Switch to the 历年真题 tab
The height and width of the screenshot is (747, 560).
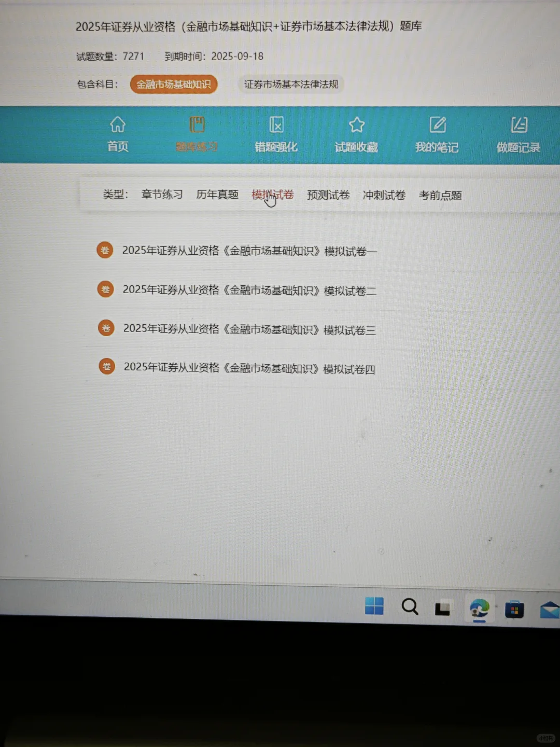coord(217,194)
